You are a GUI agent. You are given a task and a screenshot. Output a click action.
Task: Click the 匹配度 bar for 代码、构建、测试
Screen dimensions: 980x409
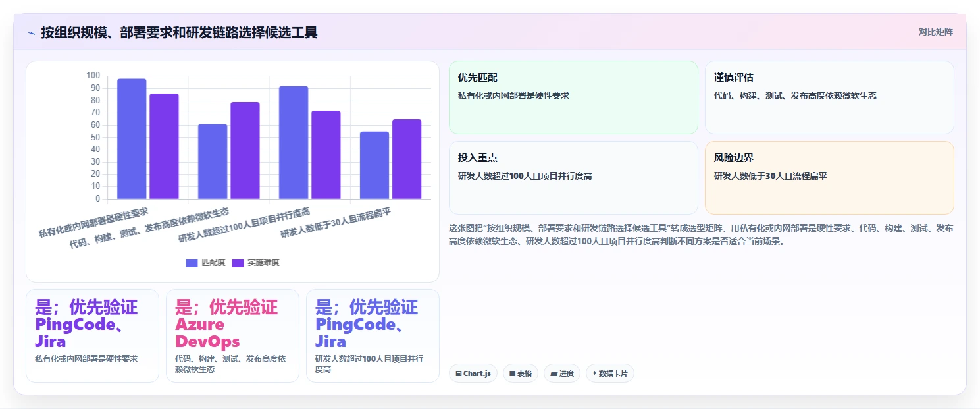click(213, 161)
